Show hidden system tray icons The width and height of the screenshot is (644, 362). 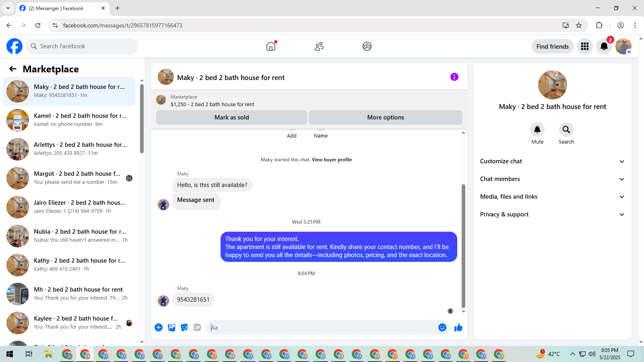pos(572,354)
